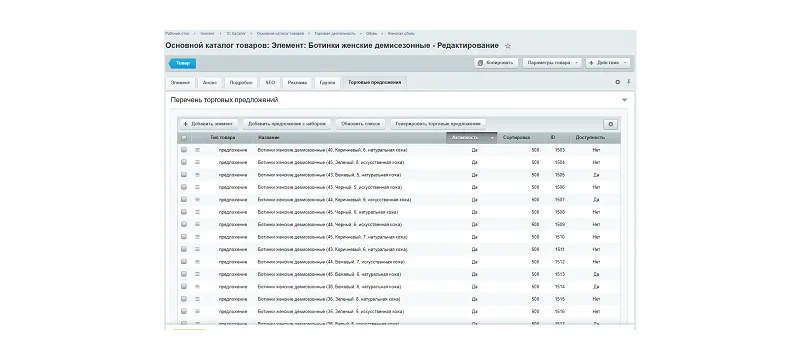Open action menu for offer ID 1504
800x360 pixels.
[197, 162]
